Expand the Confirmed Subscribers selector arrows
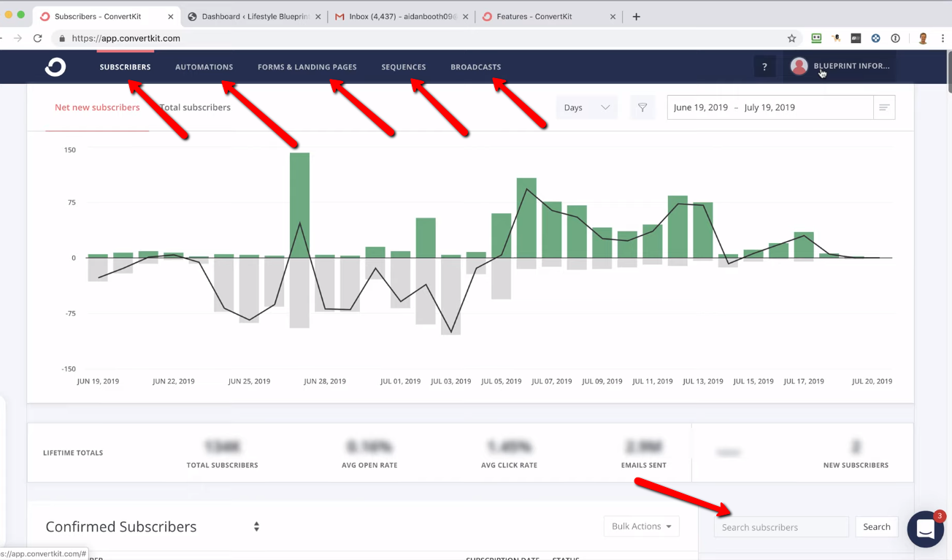This screenshot has width=952, height=560. [256, 526]
